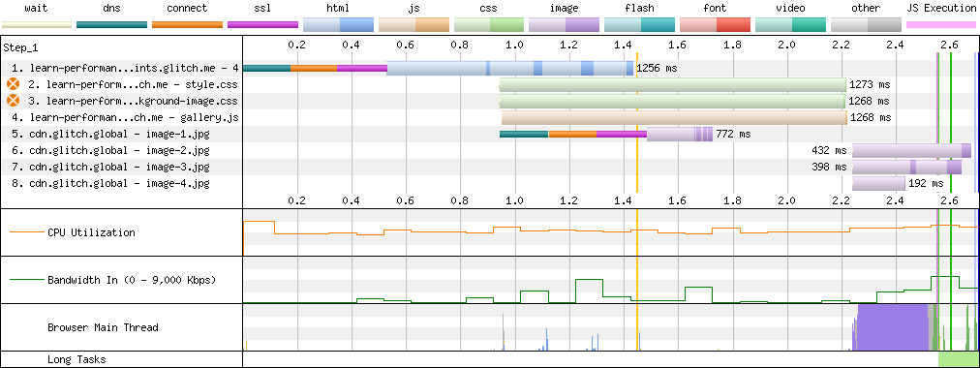Click the image legend color swatch
The height and width of the screenshot is (368, 980).
[x=565, y=25]
